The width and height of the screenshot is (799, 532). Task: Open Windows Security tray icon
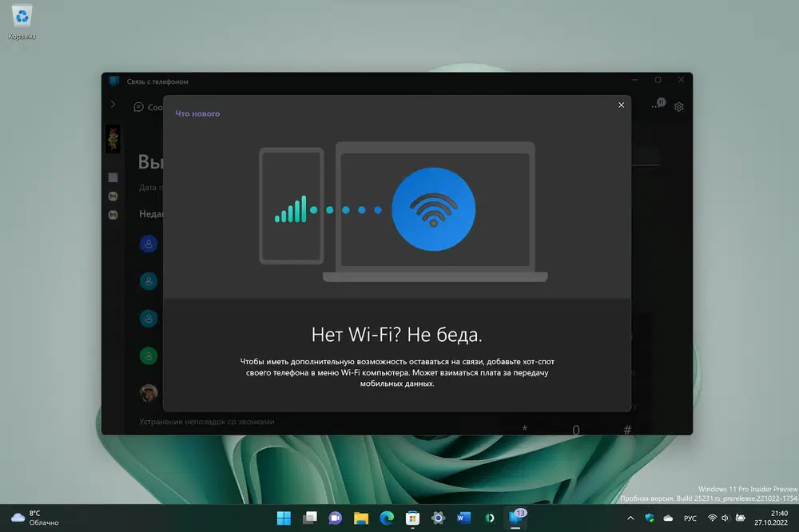coord(649,518)
